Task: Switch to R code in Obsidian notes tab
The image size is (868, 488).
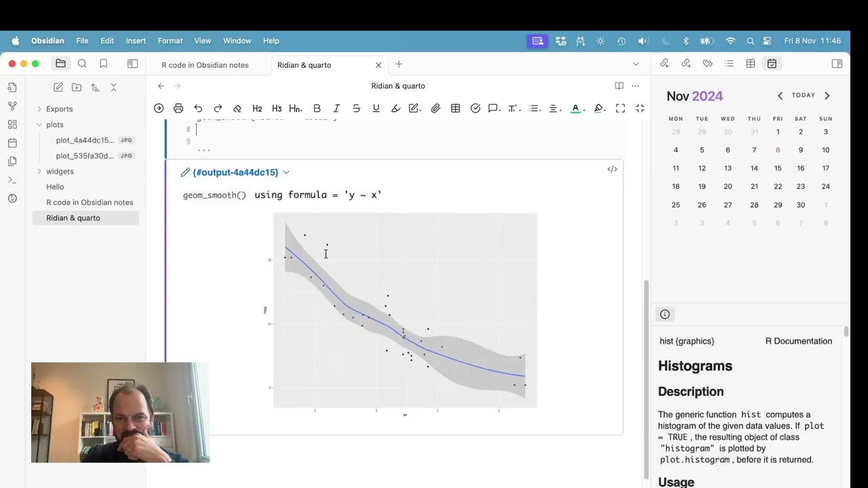Action: (205, 65)
